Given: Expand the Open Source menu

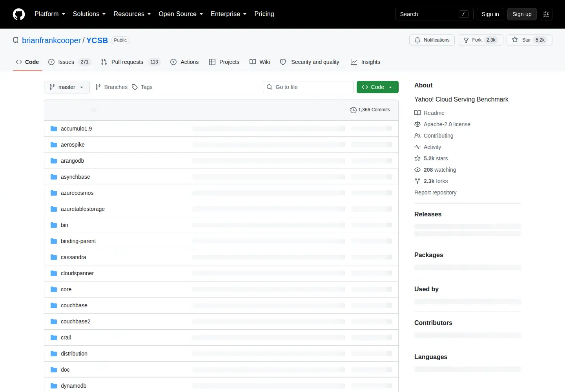Looking at the screenshot, I should pyautogui.click(x=180, y=14).
